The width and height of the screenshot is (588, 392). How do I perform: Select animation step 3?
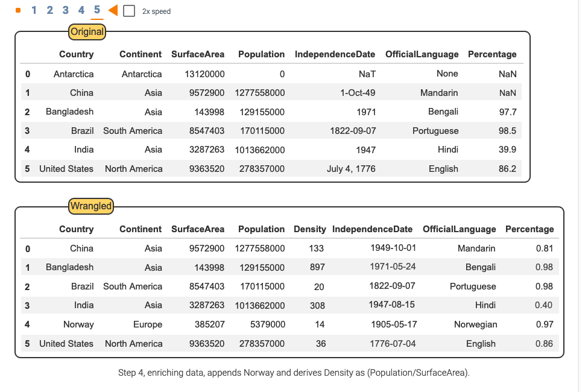[65, 10]
